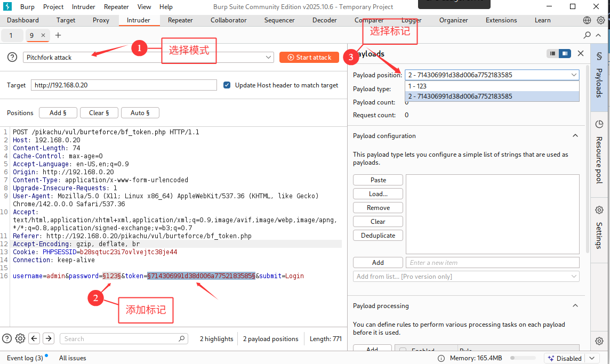
Task: Collapse the Payload processing section
Action: coord(575,306)
